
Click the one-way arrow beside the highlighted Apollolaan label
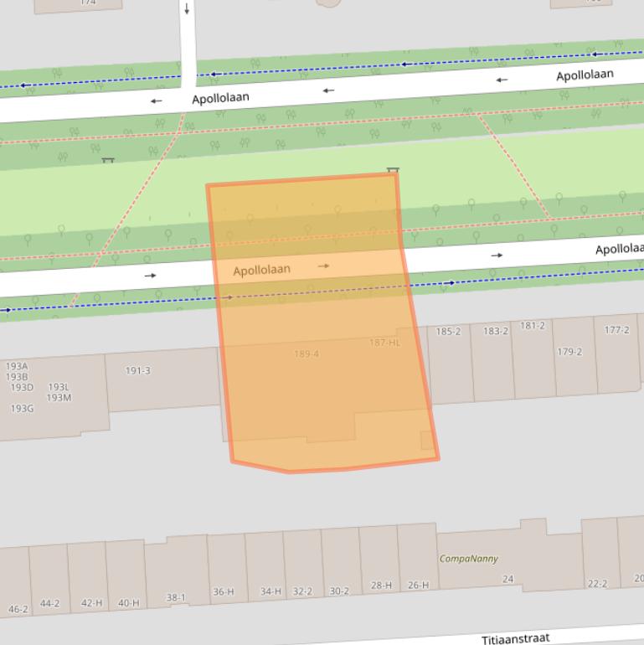(x=323, y=266)
